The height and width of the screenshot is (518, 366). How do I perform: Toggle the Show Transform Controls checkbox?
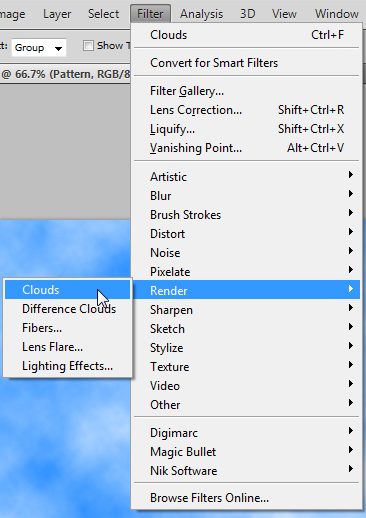[x=88, y=45]
